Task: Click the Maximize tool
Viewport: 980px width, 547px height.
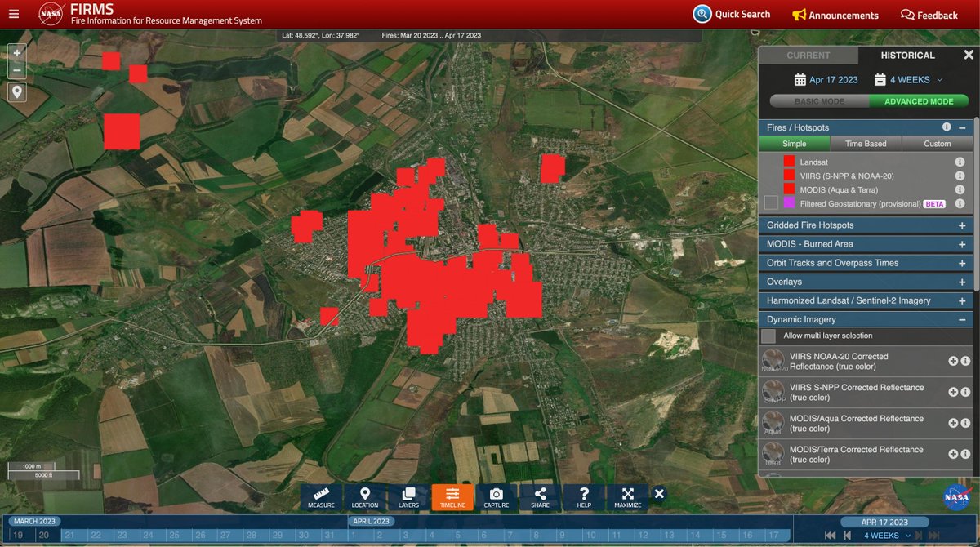Action: (628, 497)
